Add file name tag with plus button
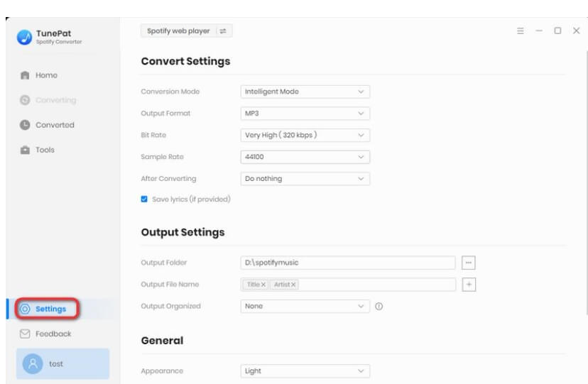Image resolution: width=588 pixels, height=384 pixels. pos(469,285)
